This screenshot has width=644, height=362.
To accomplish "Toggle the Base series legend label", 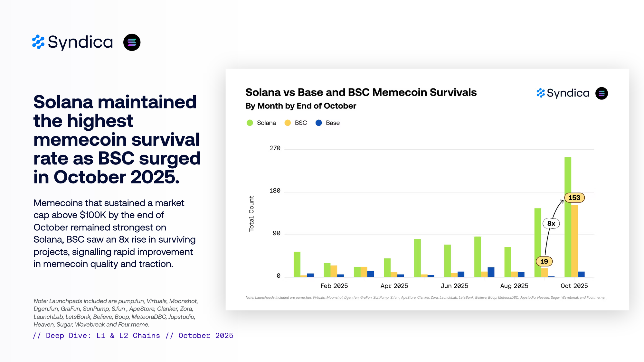I will [333, 123].
